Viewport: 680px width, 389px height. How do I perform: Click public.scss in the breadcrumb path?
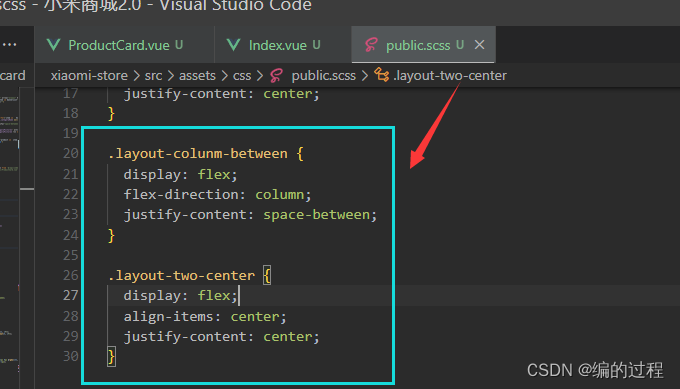coord(323,75)
